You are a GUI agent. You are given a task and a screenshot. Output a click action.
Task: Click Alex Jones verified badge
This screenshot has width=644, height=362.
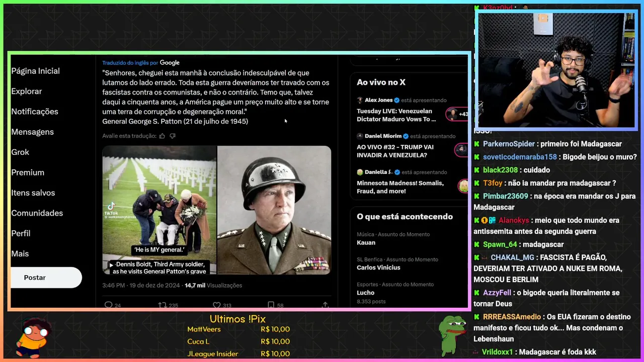pyautogui.click(x=396, y=100)
